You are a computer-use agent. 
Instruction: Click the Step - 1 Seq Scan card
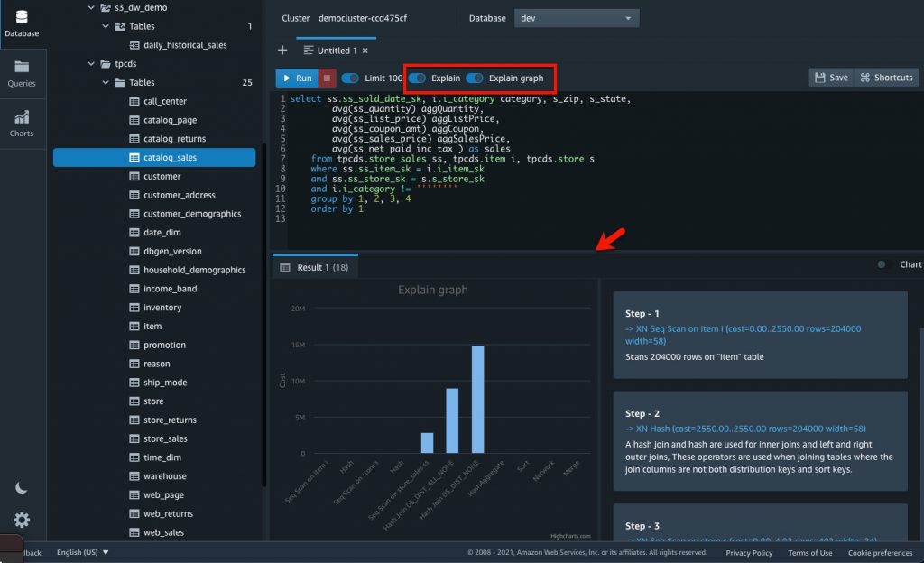click(x=760, y=335)
